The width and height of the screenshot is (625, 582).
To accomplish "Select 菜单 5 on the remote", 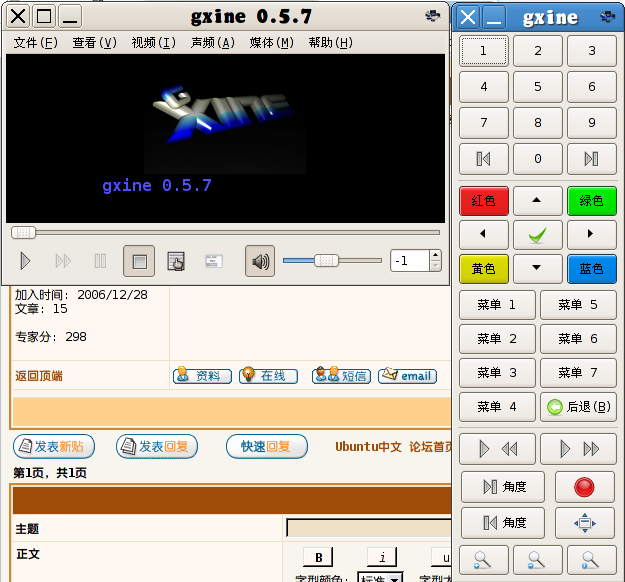I will [578, 305].
